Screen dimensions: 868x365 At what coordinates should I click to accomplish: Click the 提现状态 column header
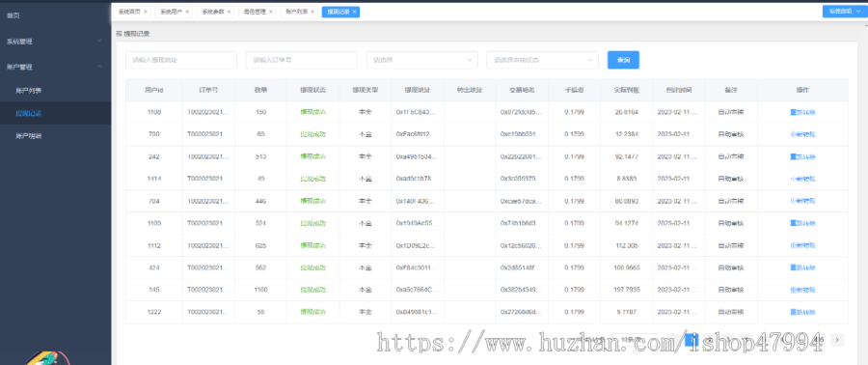pos(312,90)
